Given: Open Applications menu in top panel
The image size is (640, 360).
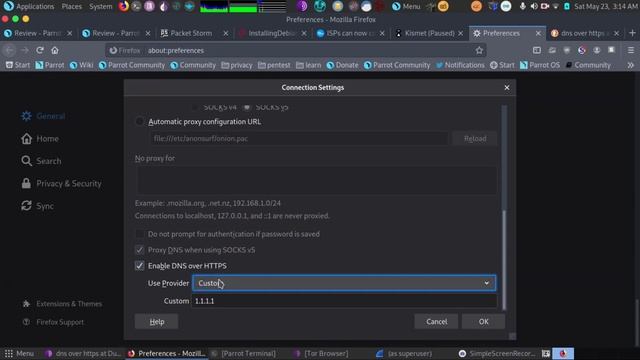Looking at the screenshot, I should (x=29, y=6).
